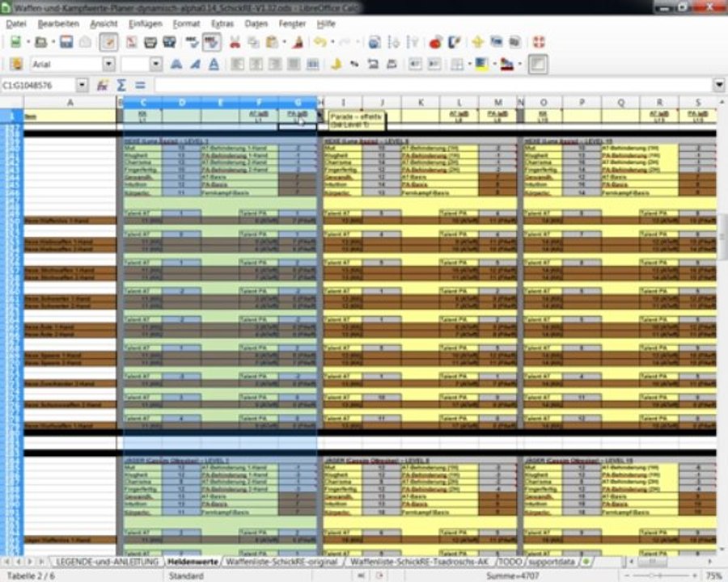Center cell text horizontally
Viewport: 728px width, 582px height.
[256, 64]
